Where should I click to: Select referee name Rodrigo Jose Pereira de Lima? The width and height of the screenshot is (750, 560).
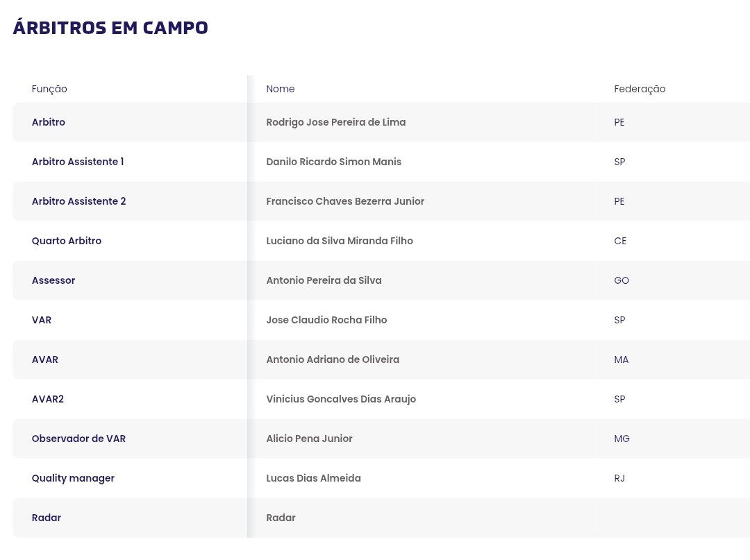pyautogui.click(x=336, y=122)
